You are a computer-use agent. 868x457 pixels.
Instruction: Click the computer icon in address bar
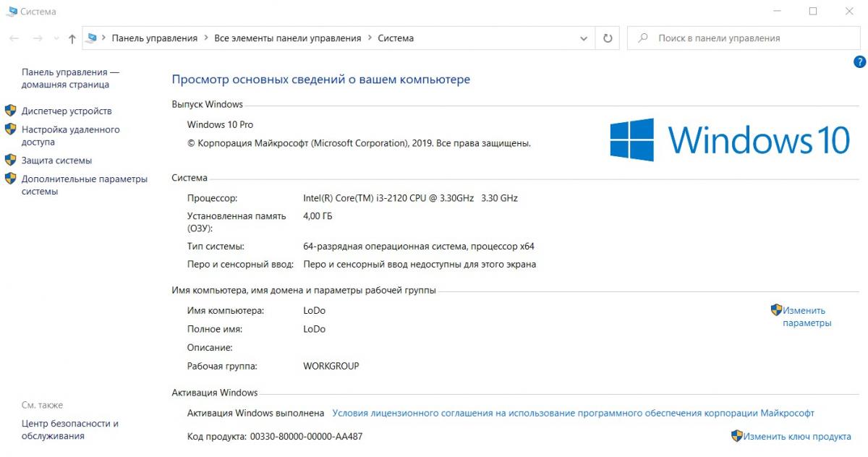pyautogui.click(x=91, y=38)
